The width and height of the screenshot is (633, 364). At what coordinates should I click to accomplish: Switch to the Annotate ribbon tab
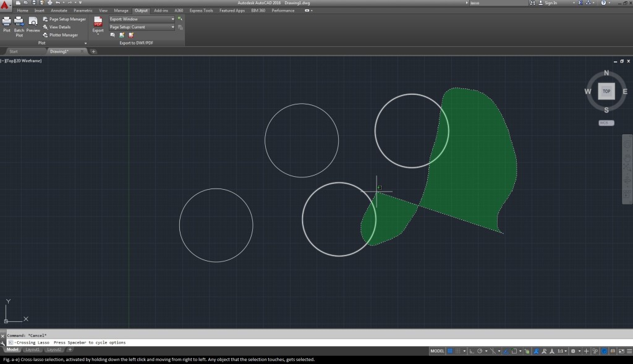click(60, 11)
